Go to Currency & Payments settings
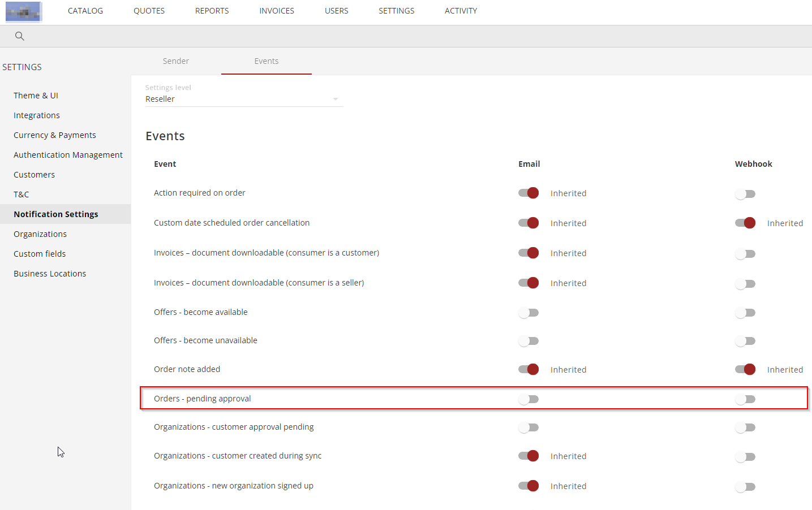812x510 pixels. pyautogui.click(x=54, y=135)
